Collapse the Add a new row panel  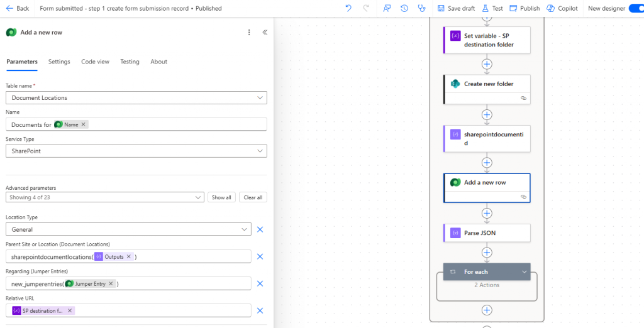(265, 32)
